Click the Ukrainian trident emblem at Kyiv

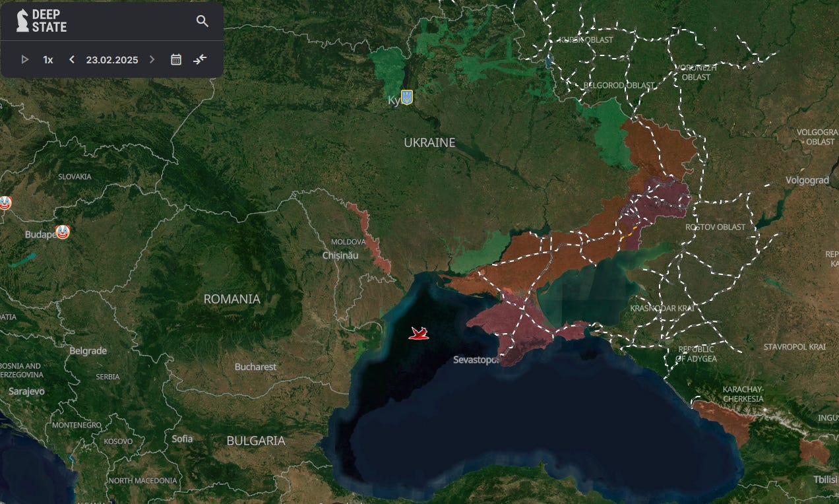click(x=407, y=98)
